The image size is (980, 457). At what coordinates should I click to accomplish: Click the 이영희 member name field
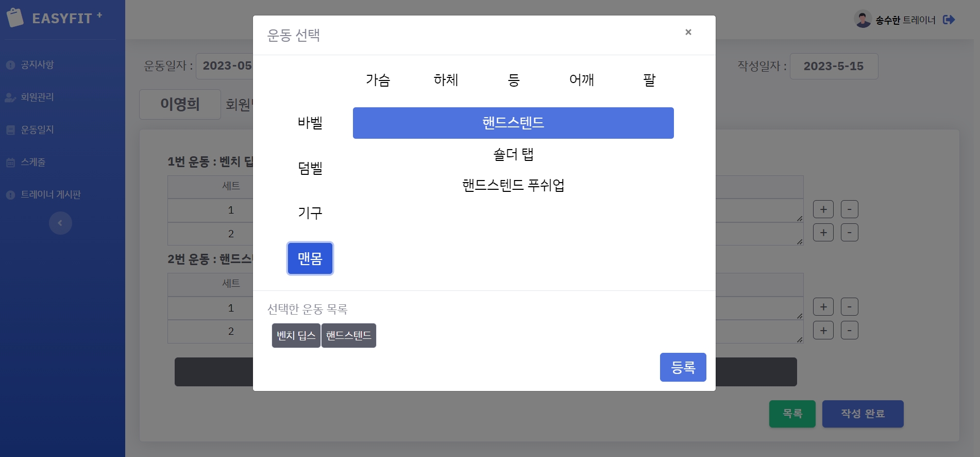tap(180, 104)
